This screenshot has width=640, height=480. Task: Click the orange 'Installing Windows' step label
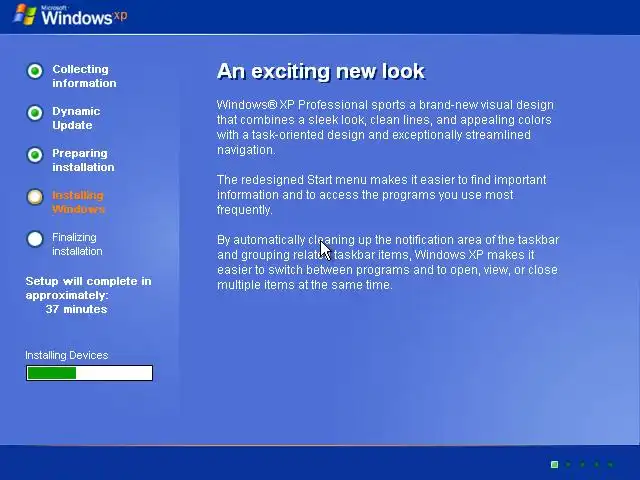(78, 202)
